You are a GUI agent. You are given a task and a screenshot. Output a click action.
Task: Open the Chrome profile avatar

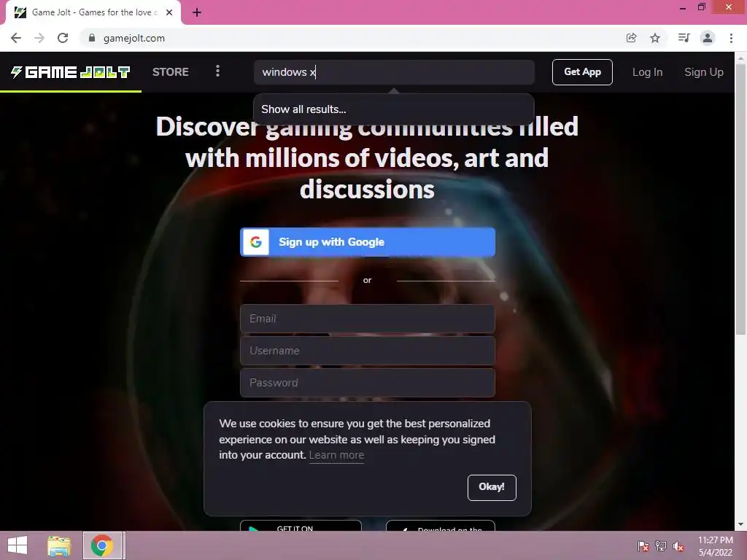(x=708, y=38)
